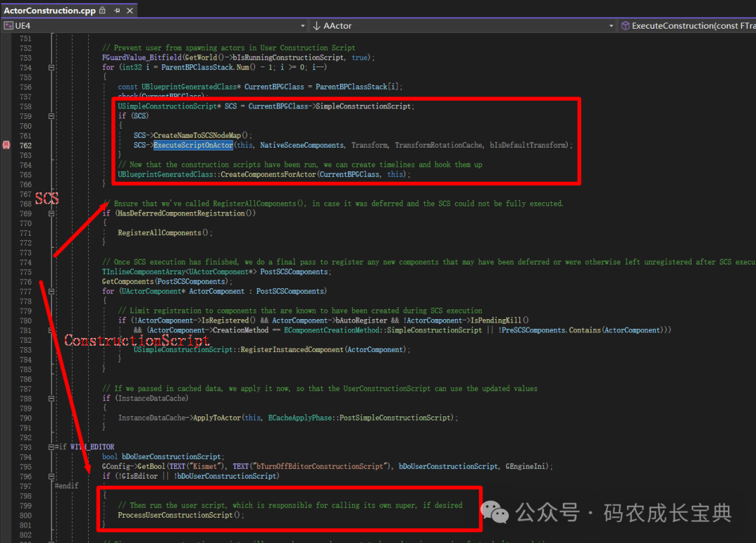Screen dimensions: 756x543
Task: Select the ActorConstruction.cpp editor tab
Action: pos(49,10)
